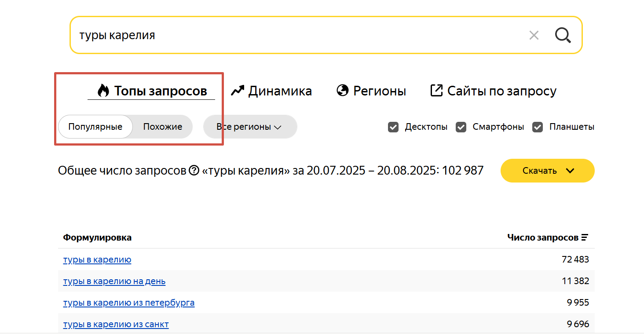
Task: Select the Похожие toggle option
Action: [162, 127]
